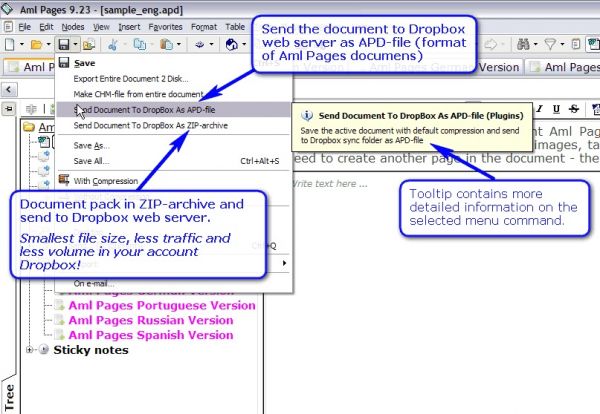Viewport: 600px width, 414px height.
Task: Open the View menu
Action: click(101, 27)
